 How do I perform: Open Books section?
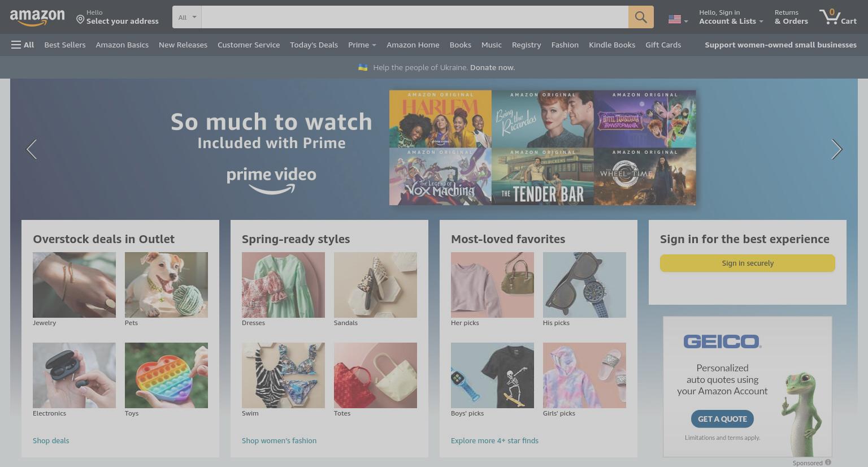click(460, 45)
